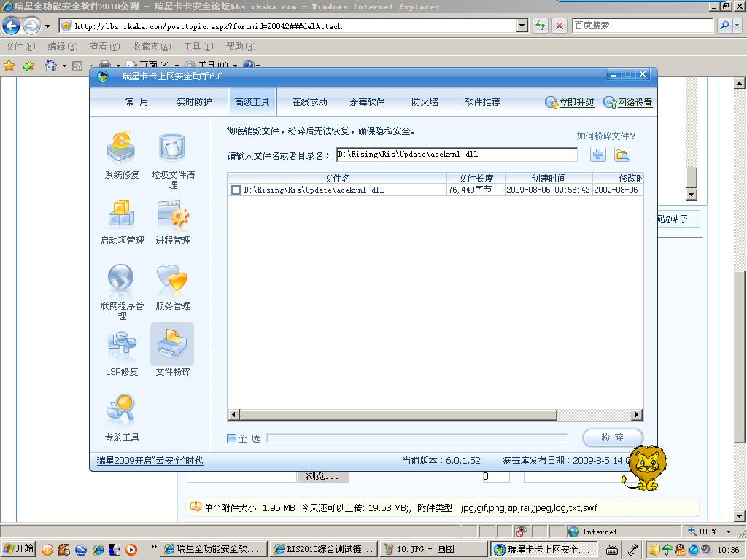This screenshot has height=560, width=747.
Task: Open the address bar history dropdown
Action: pos(522,26)
